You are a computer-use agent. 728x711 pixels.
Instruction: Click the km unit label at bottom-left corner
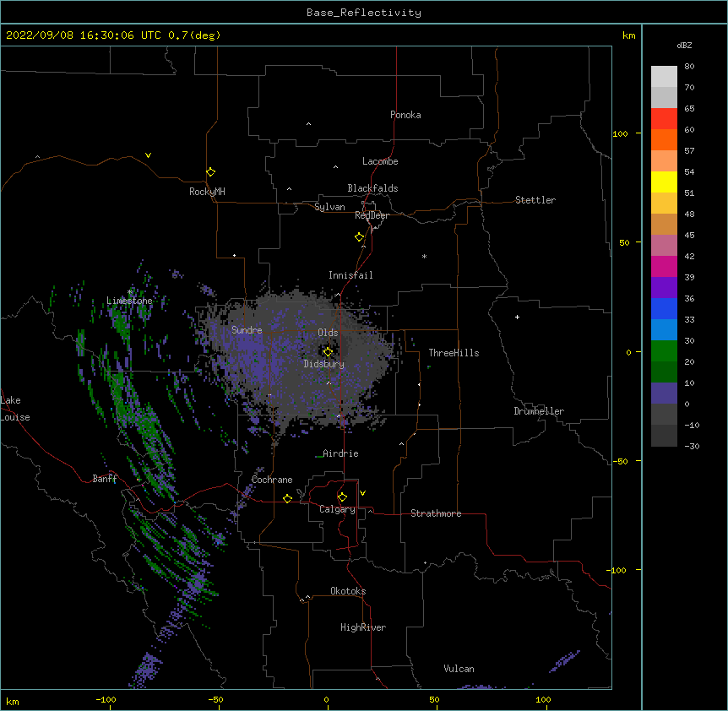[13, 702]
